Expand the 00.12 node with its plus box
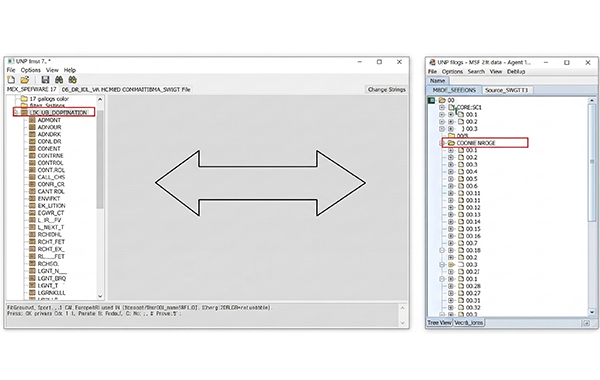 tap(451, 208)
